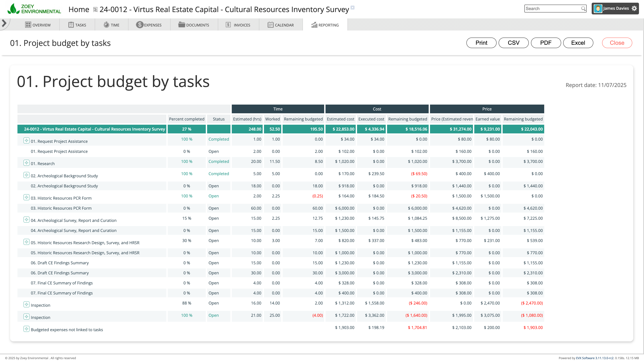Click the search magnifier icon
Screen dimensions: 644x361
pos(583,9)
